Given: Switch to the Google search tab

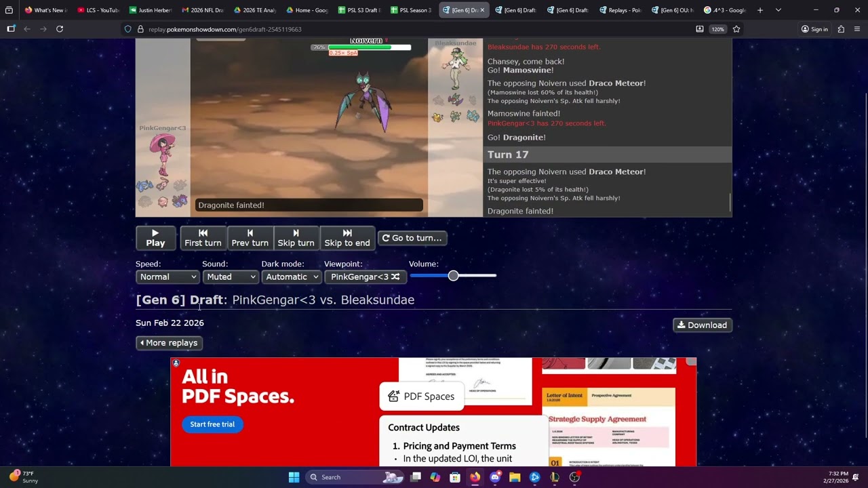Looking at the screenshot, I should click(725, 10).
